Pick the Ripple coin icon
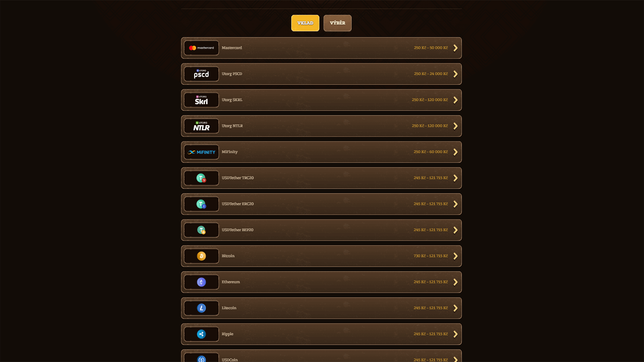This screenshot has width=644, height=362. (201, 334)
